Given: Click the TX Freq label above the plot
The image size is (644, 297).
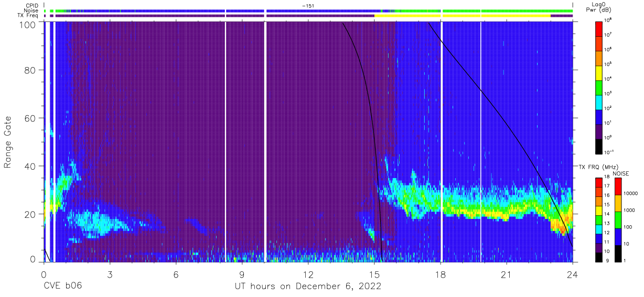Looking at the screenshot, I should coord(28,15).
